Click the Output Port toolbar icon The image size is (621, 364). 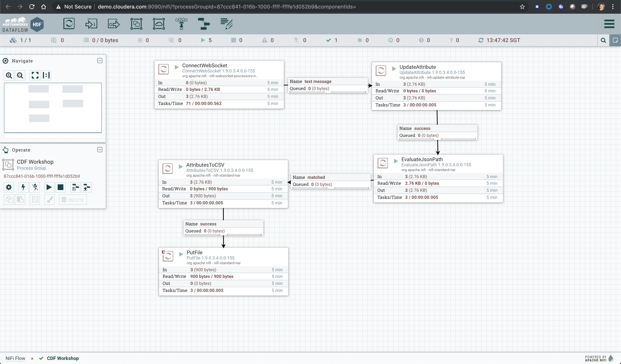(114, 24)
